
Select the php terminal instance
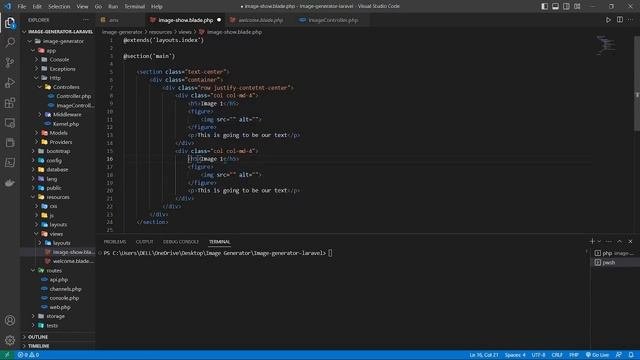point(615,253)
